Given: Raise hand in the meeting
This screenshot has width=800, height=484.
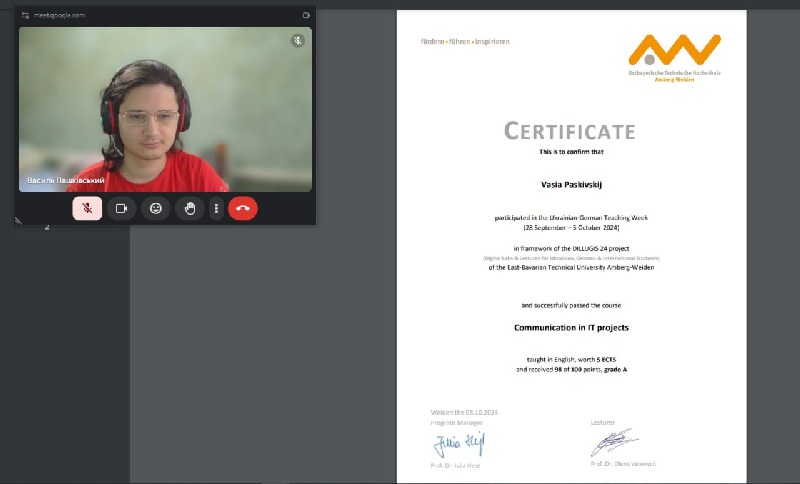Looking at the screenshot, I should pos(189,208).
